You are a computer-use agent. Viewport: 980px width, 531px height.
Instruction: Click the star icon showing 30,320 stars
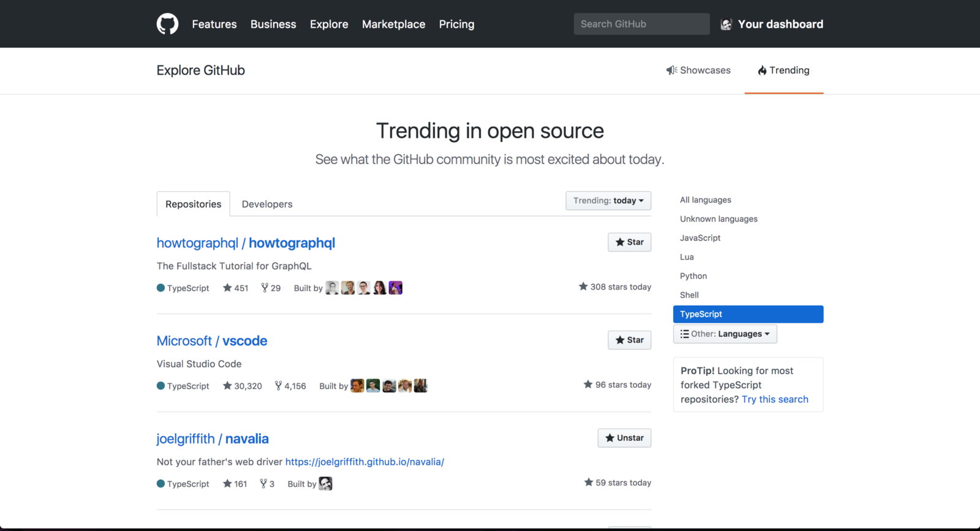[227, 386]
